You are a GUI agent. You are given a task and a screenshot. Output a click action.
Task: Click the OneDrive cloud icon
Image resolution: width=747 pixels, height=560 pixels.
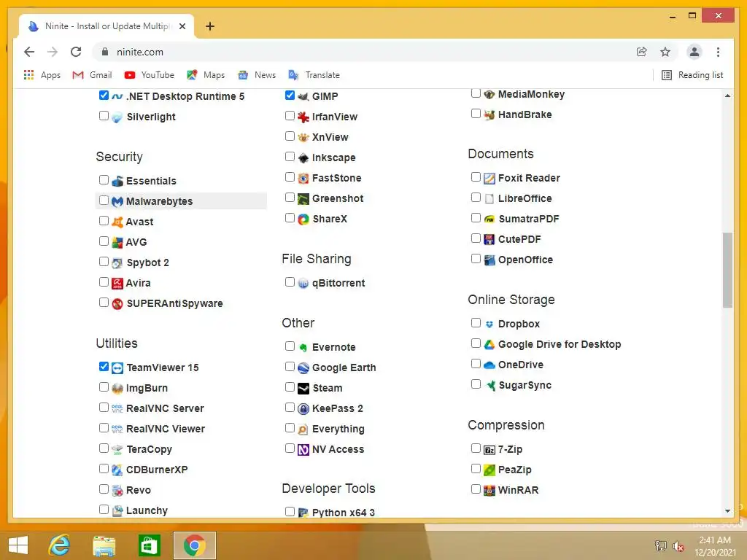(489, 365)
